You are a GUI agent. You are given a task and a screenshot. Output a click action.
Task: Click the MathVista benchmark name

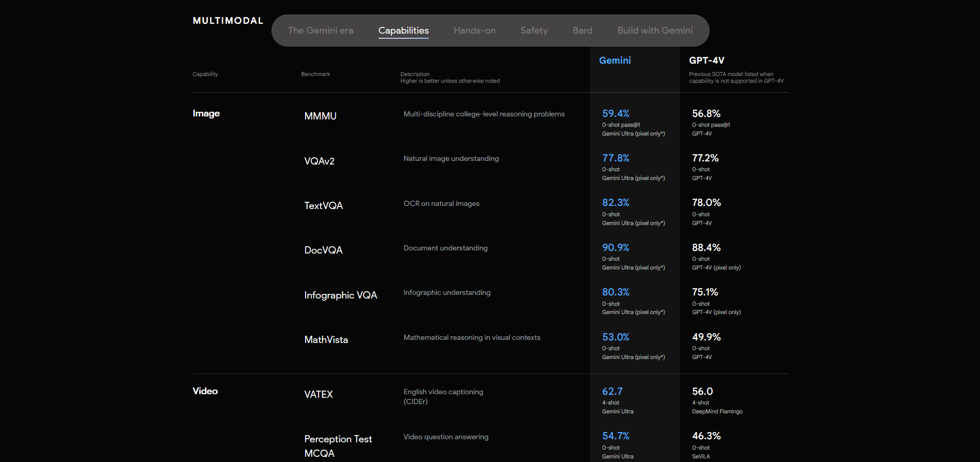click(x=326, y=340)
